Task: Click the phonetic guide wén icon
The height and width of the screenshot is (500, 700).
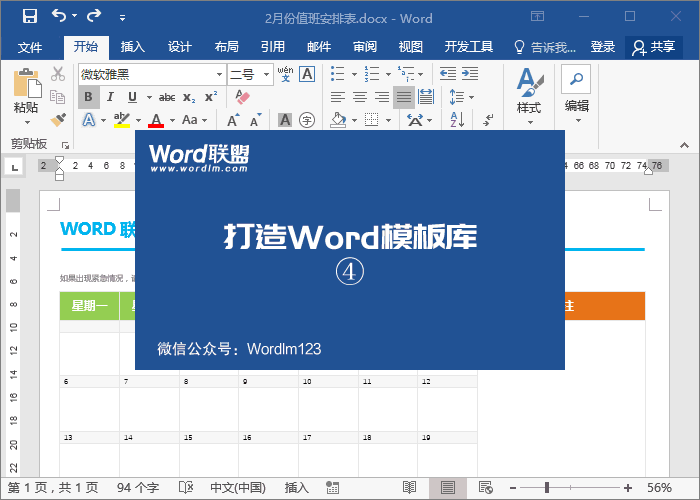Action: [285, 74]
